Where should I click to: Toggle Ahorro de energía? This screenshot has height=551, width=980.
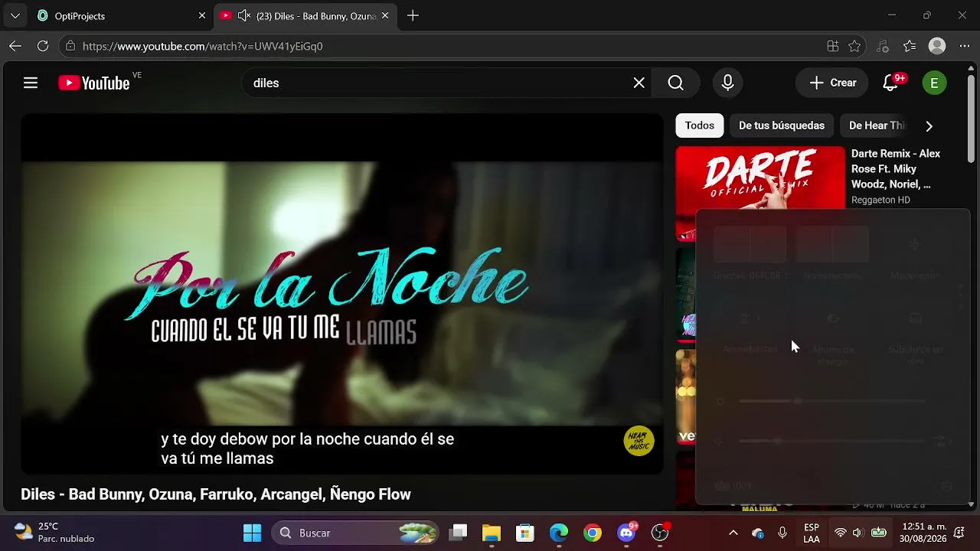(x=833, y=318)
